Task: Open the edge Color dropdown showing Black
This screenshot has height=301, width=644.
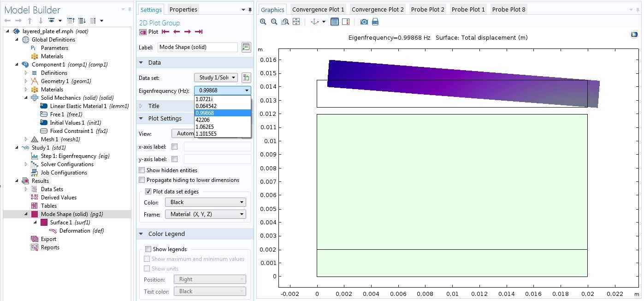Action: click(206, 202)
